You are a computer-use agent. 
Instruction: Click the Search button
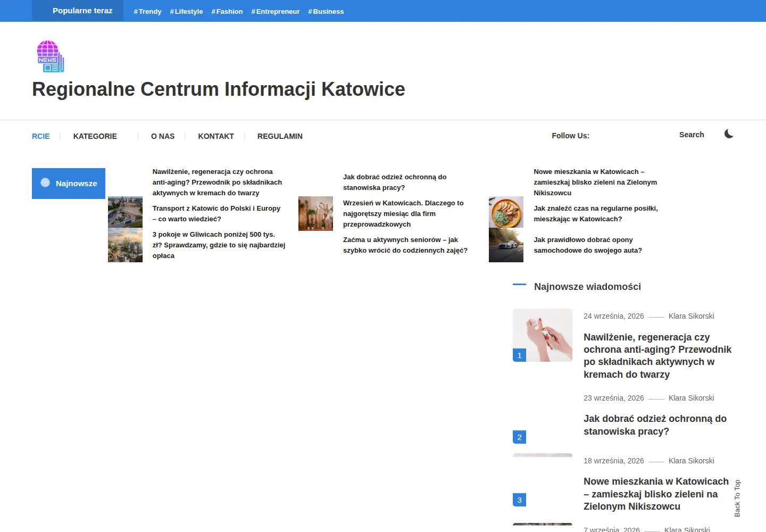tap(692, 135)
